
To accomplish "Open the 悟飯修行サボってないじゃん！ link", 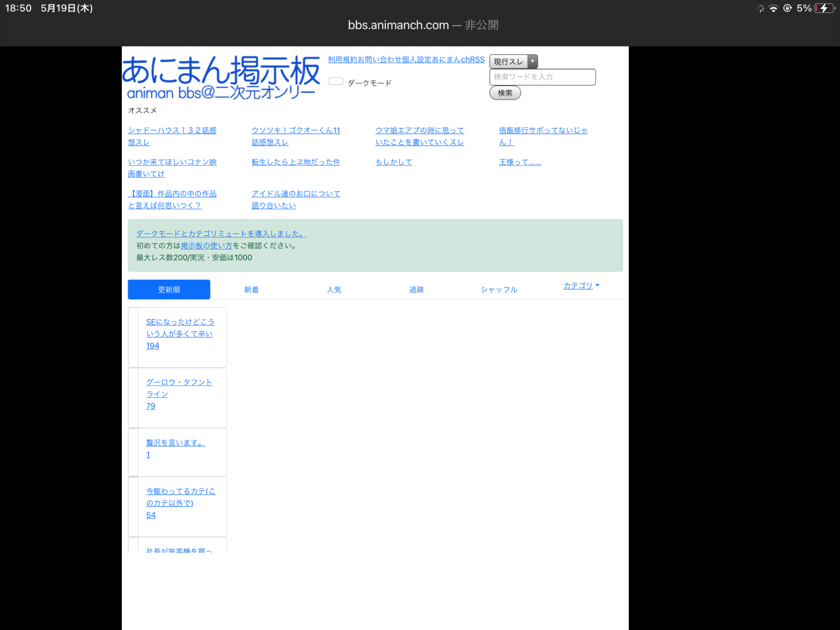I will tap(543, 136).
